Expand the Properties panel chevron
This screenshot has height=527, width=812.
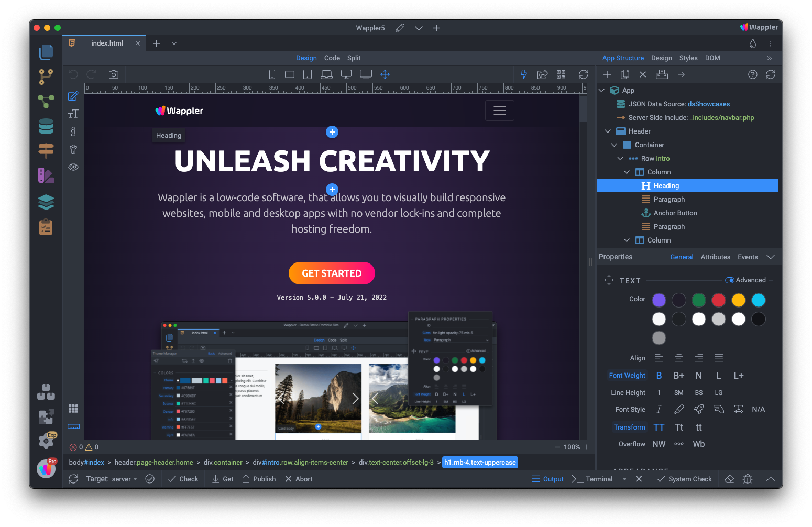tap(771, 257)
